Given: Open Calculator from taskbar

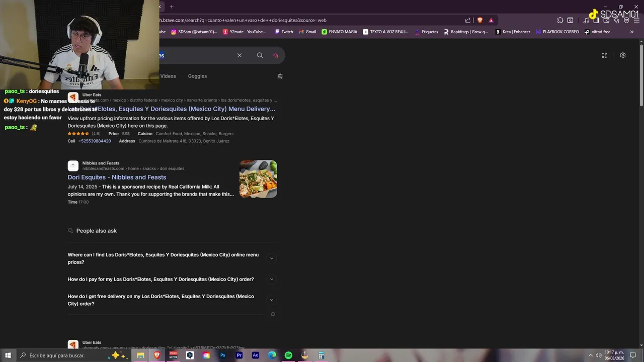Looking at the screenshot, I should tap(321, 355).
